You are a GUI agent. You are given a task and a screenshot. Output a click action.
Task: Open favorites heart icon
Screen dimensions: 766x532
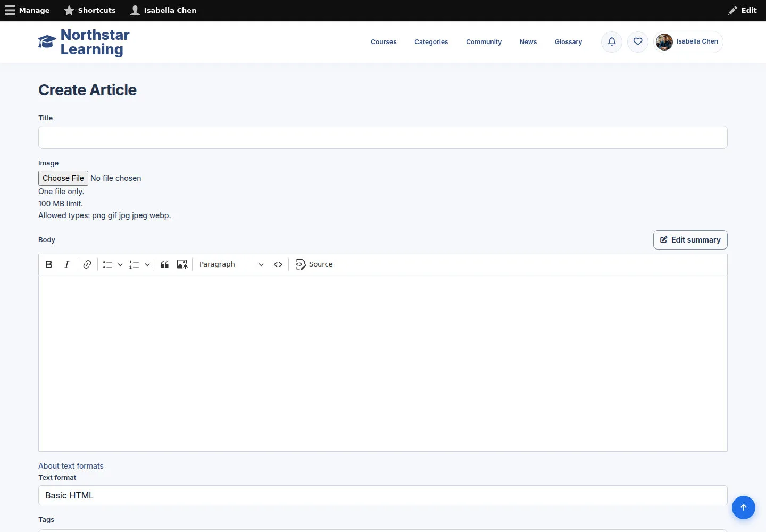point(638,42)
